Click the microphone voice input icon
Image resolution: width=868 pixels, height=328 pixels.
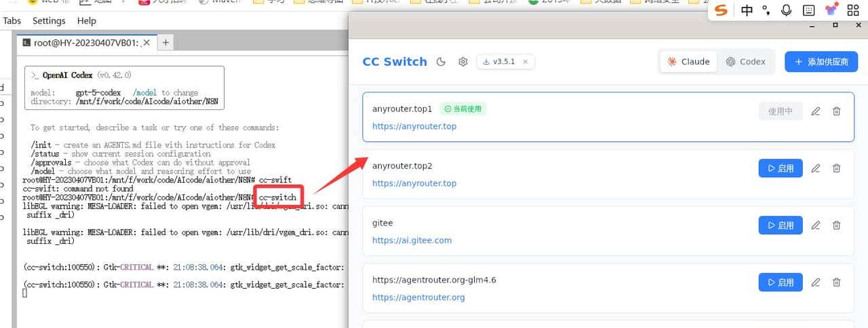point(787,10)
